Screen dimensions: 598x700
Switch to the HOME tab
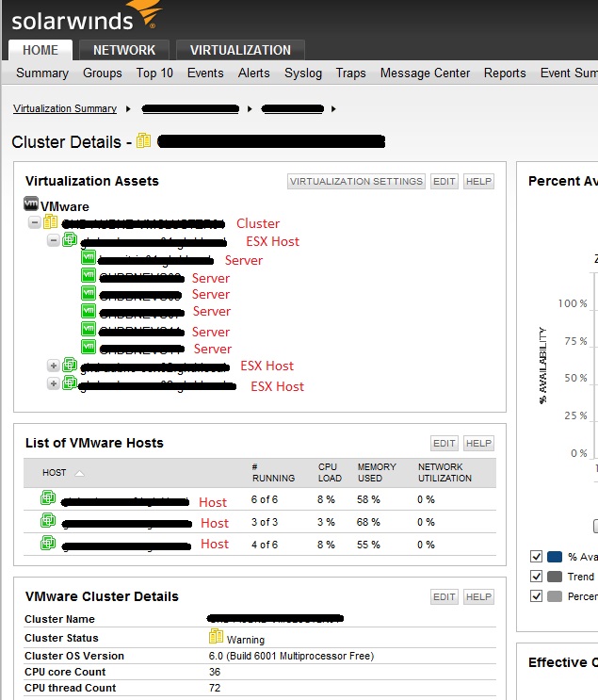[x=40, y=50]
